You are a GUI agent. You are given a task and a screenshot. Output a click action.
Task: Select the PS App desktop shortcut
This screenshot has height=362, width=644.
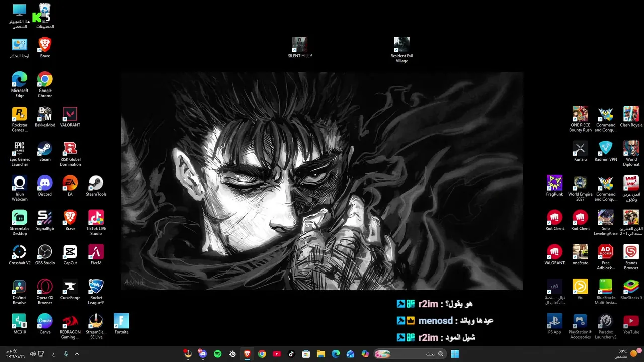[554, 324]
